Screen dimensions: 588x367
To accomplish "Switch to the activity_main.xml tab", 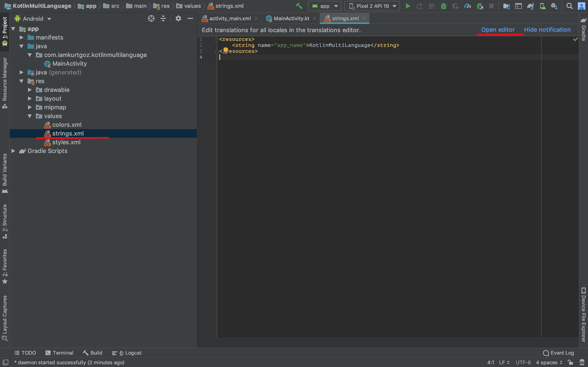I will (229, 18).
